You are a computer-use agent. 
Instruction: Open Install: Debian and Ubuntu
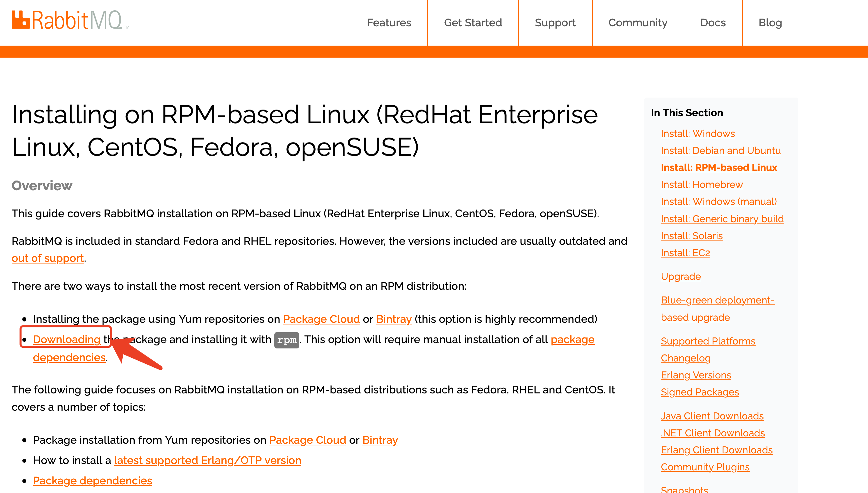(x=721, y=151)
